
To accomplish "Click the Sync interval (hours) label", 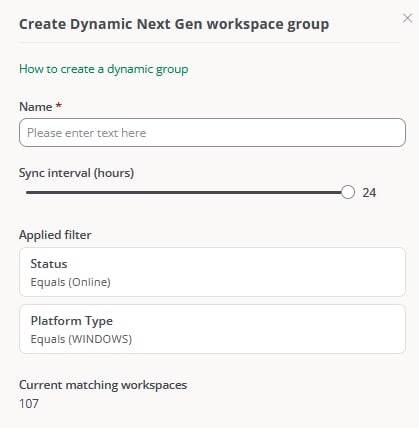I will coord(76,173).
